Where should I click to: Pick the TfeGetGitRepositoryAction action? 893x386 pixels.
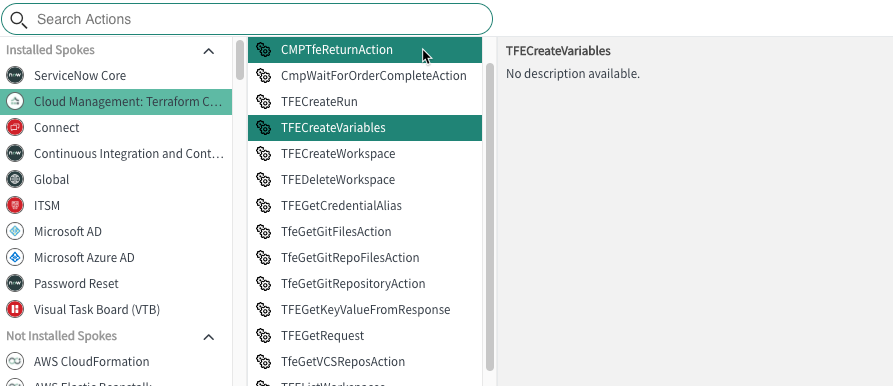[x=364, y=284]
